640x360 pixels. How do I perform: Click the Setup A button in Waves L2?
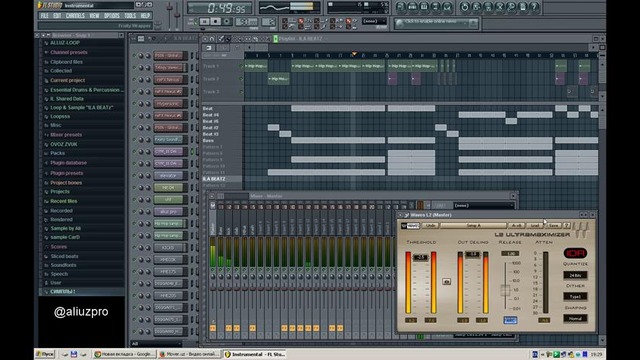(473, 225)
